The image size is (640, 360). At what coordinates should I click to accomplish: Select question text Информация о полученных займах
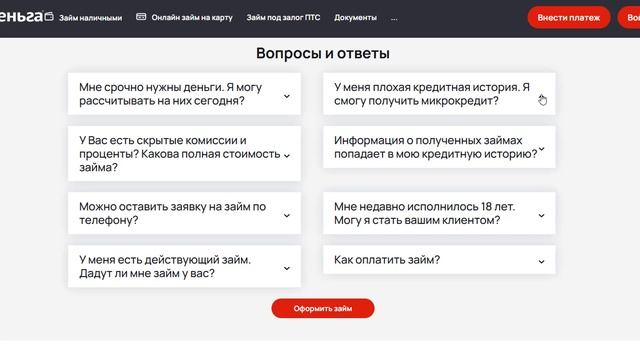pos(436,147)
